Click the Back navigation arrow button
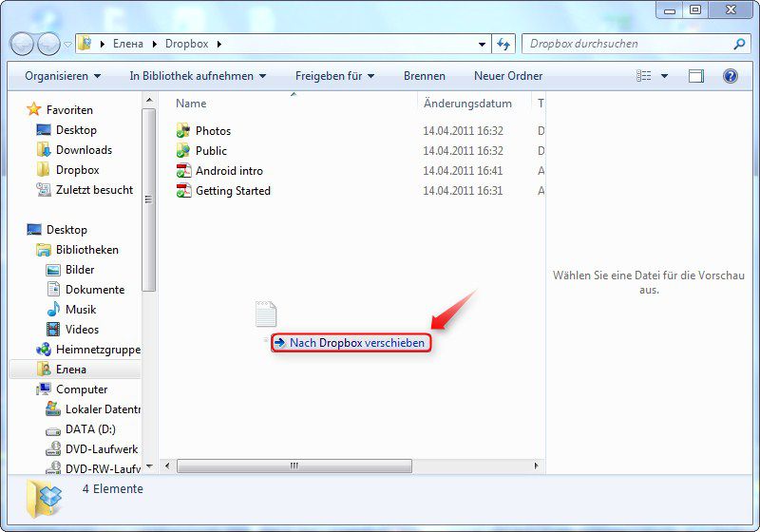The image size is (760, 532). (22, 44)
